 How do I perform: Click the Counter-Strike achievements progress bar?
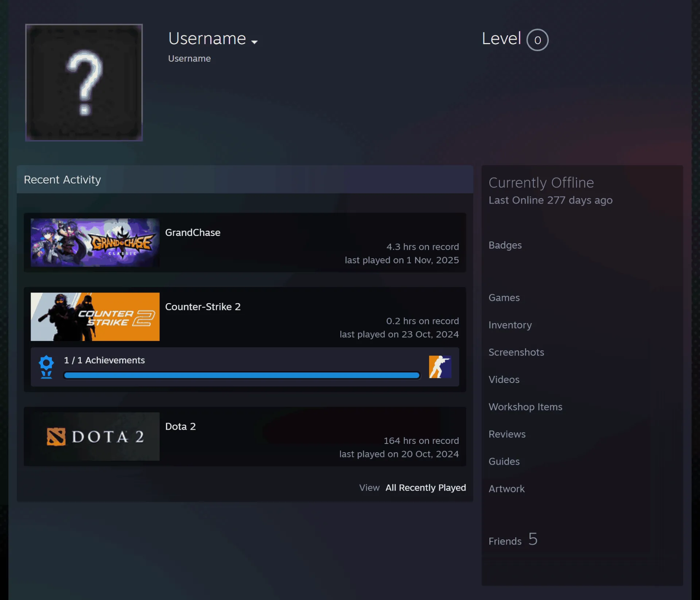242,375
